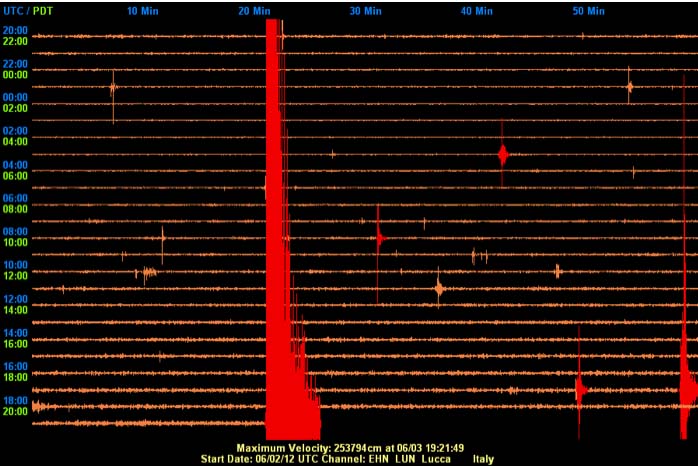Click the red seismic event near 40 Min
698x466 pixels.
click(x=503, y=153)
